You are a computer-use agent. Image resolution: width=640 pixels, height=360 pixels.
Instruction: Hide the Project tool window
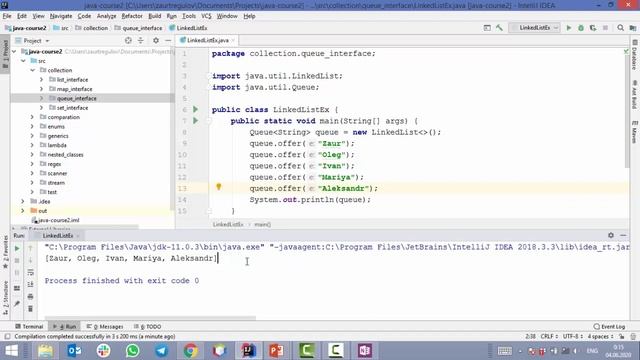click(x=168, y=40)
